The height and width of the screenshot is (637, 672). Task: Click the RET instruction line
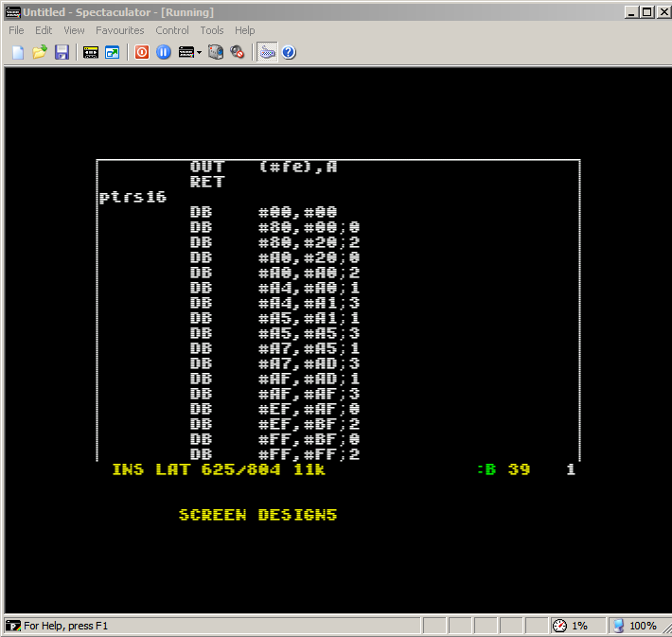[x=207, y=182]
